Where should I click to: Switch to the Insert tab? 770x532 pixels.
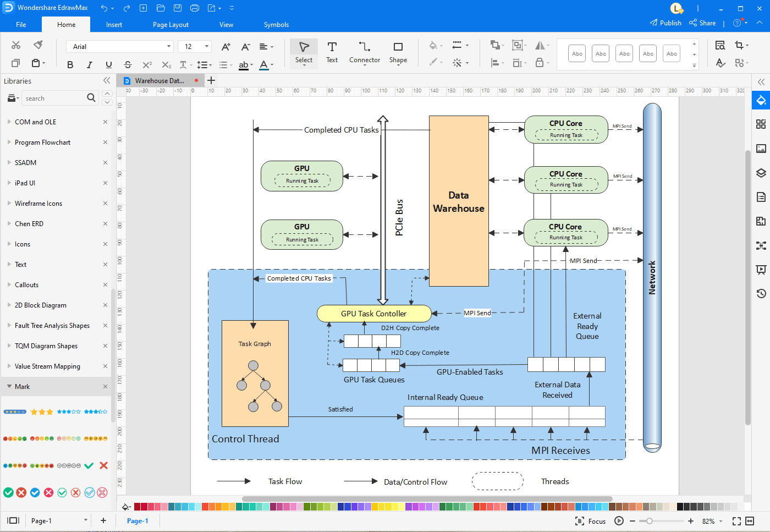click(114, 25)
